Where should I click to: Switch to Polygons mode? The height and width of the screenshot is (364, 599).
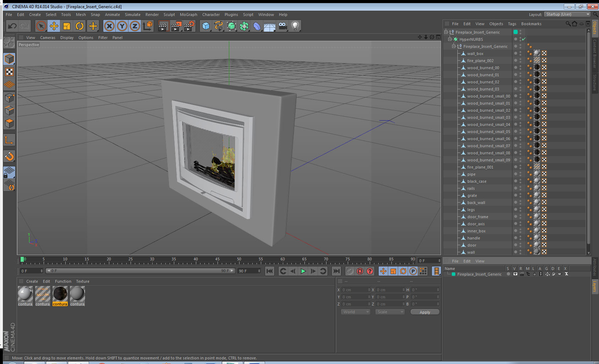(x=9, y=123)
